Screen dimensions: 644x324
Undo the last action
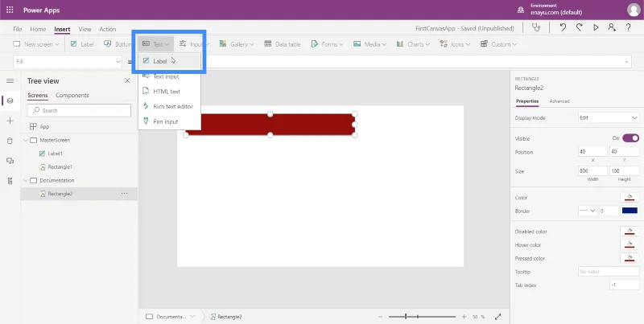point(563,27)
